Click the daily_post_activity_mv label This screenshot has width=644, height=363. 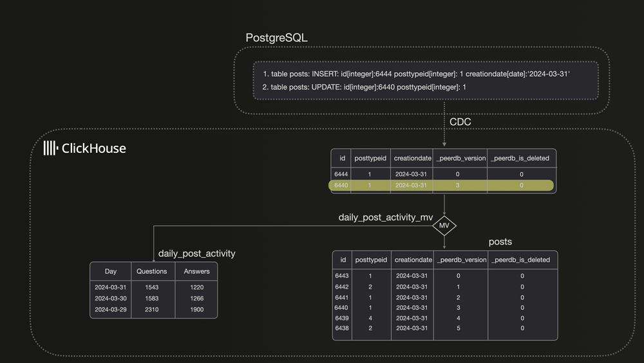pos(386,217)
